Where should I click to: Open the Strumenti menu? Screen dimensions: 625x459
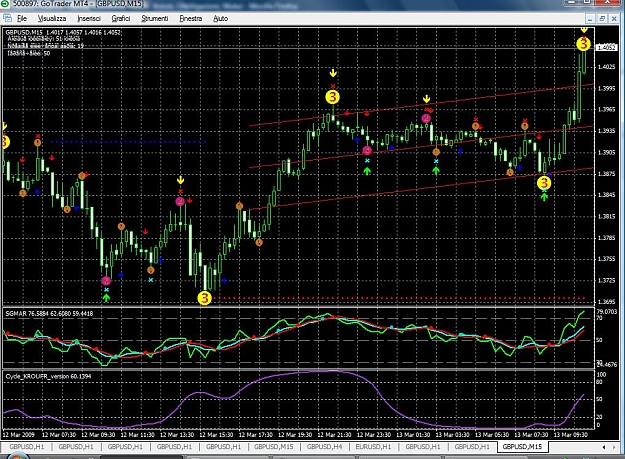(x=155, y=18)
